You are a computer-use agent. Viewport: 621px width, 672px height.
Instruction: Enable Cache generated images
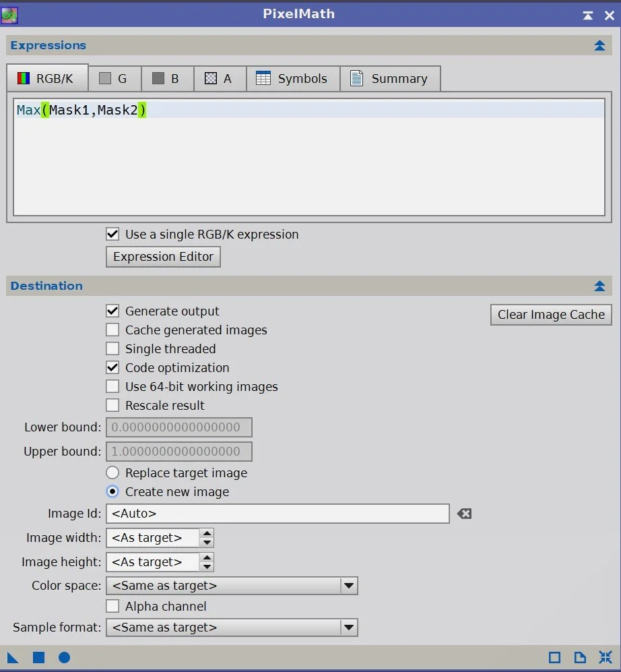tap(112, 330)
